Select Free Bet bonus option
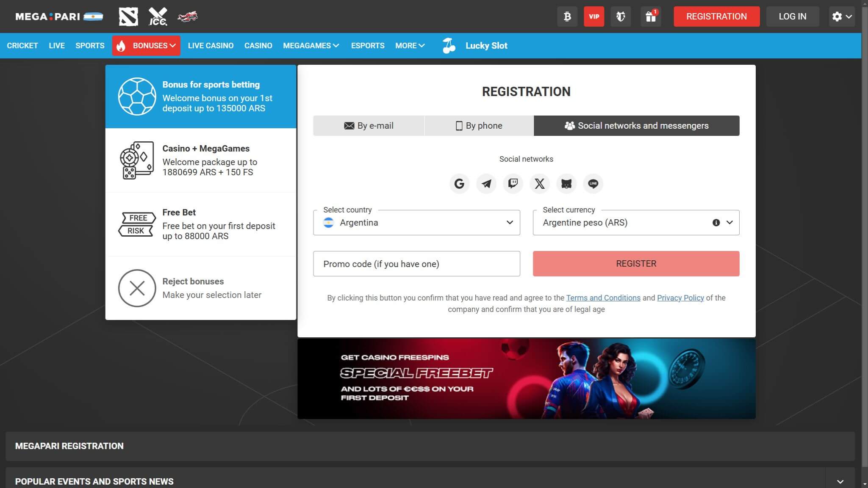The image size is (868, 488). click(201, 224)
